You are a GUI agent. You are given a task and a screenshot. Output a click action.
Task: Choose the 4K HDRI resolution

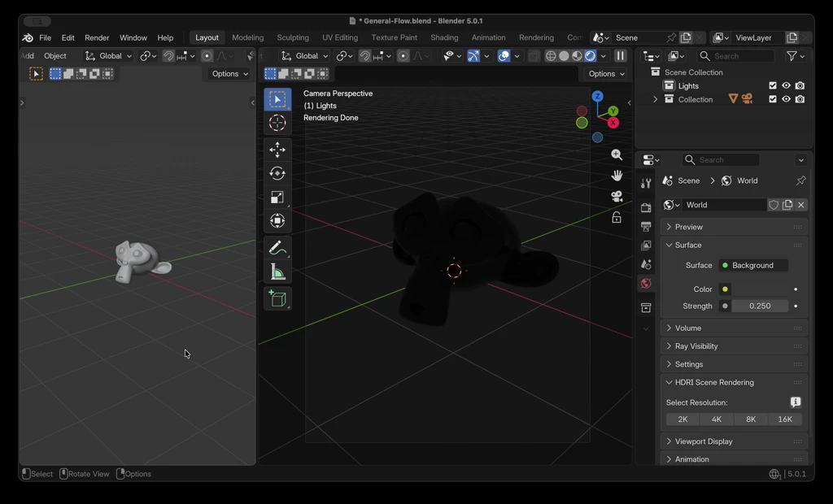(x=717, y=419)
